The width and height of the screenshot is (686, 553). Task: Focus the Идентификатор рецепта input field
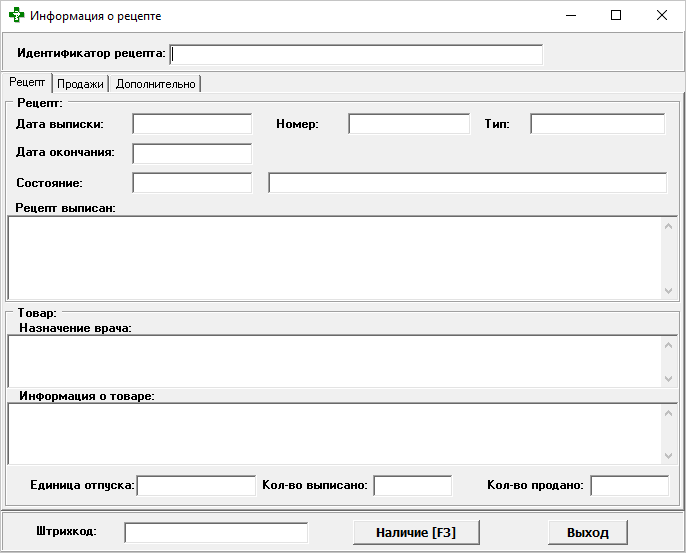(357, 54)
